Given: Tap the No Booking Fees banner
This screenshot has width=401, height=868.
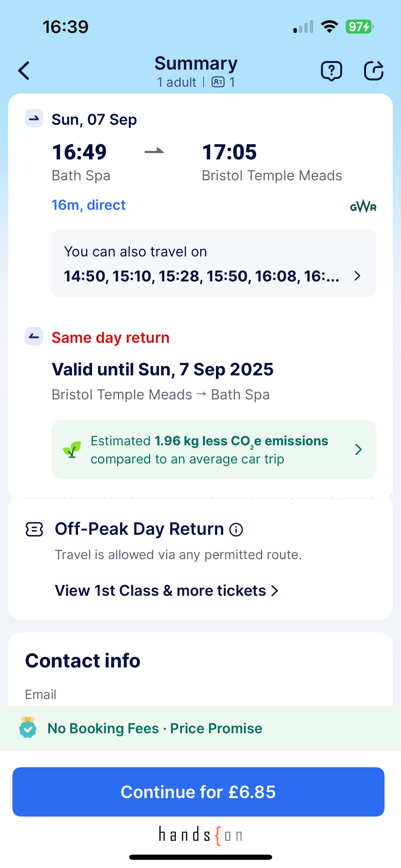Looking at the screenshot, I should [x=155, y=728].
